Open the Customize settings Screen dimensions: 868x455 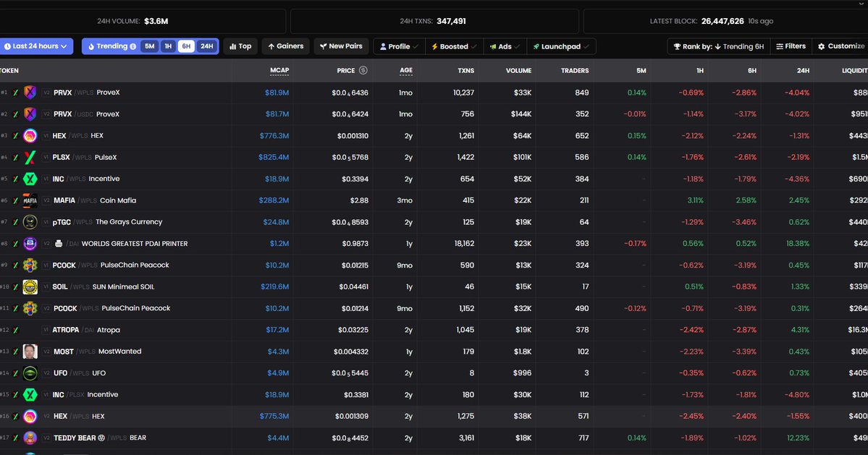[x=841, y=46]
